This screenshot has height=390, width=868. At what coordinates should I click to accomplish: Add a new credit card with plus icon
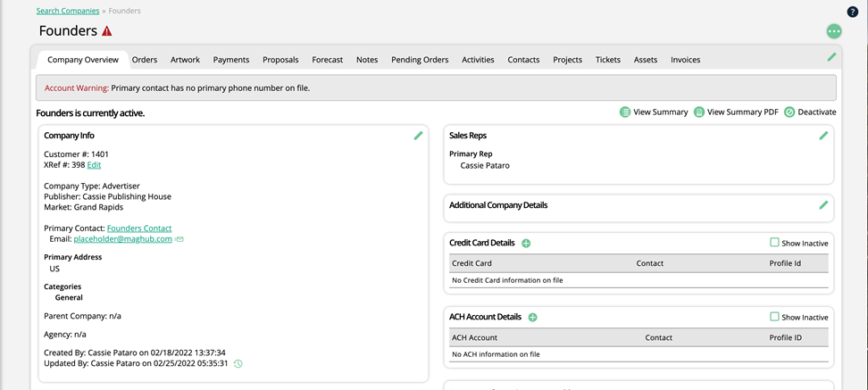(x=526, y=243)
